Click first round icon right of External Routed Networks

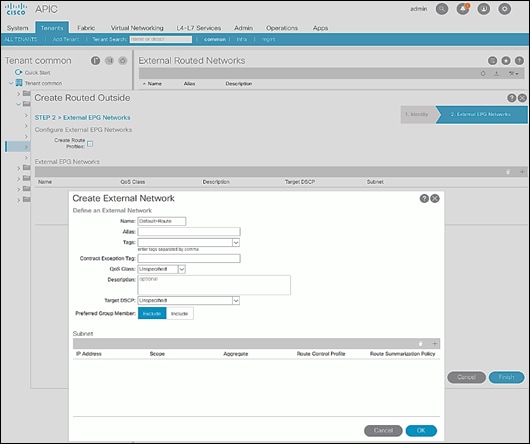pyautogui.click(x=492, y=60)
